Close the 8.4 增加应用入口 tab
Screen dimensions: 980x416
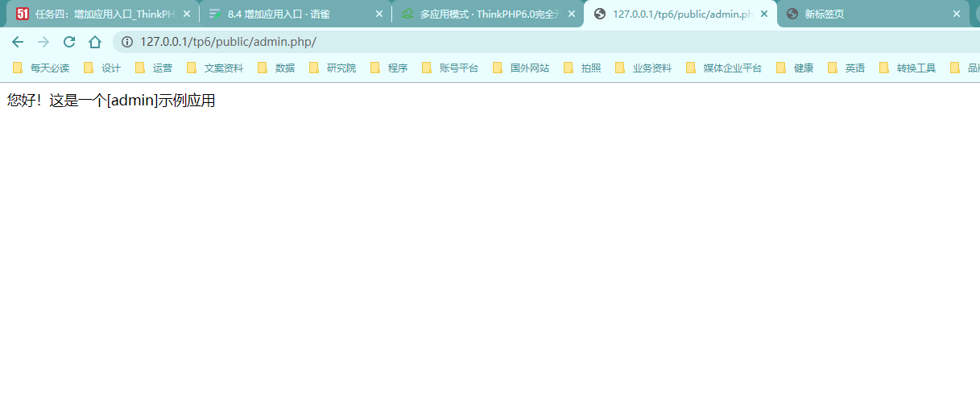click(379, 14)
